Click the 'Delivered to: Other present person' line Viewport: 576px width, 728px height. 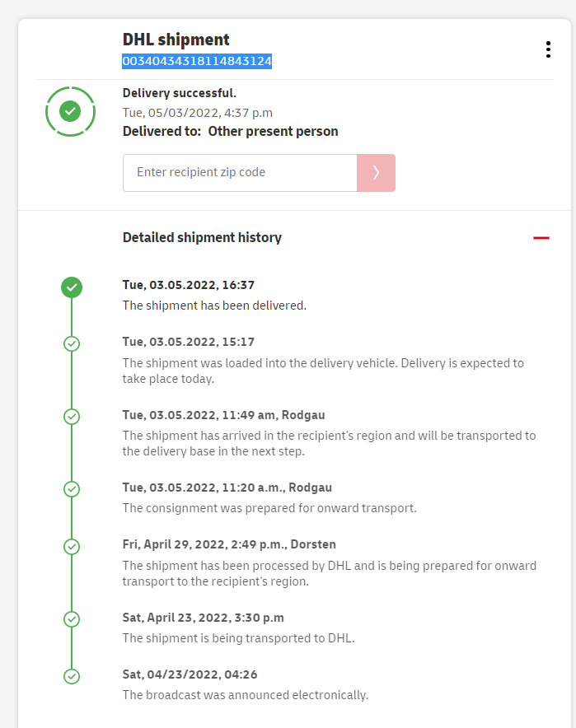coord(230,132)
